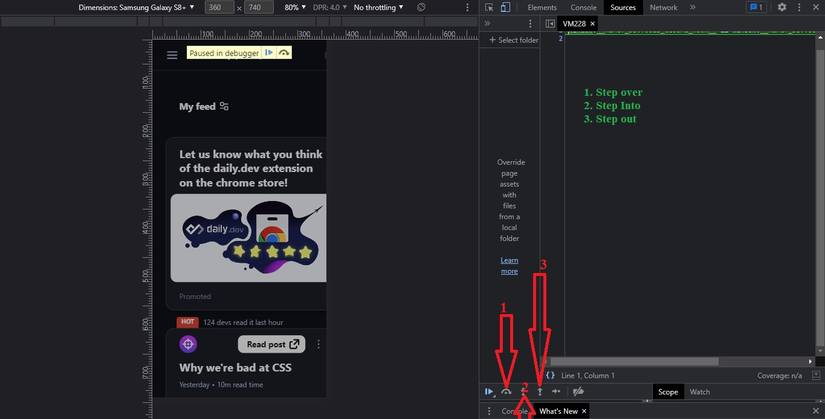Open the 80% zoom dropdown
The width and height of the screenshot is (825, 419).
tap(295, 7)
